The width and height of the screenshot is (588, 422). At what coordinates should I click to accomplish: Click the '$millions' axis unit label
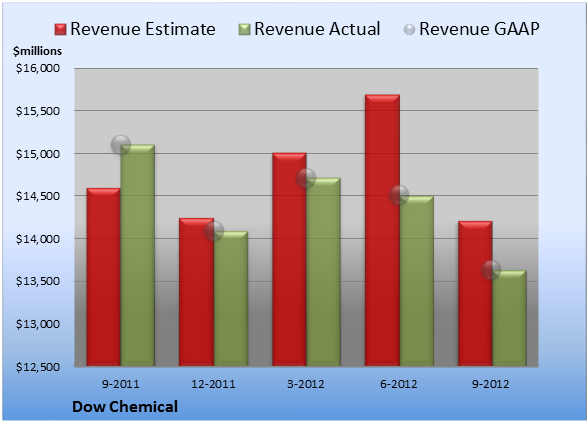point(37,51)
